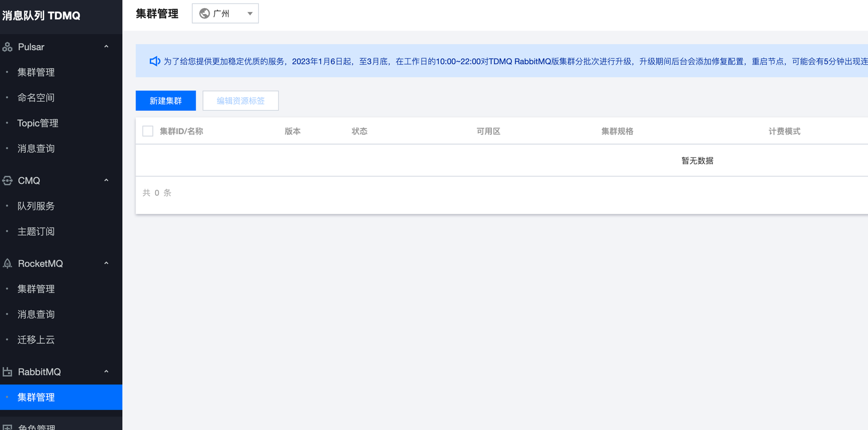Viewport: 868px width, 430px height.
Task: Select RabbitMQ 集群管理 highlighted item
Action: tap(61, 398)
